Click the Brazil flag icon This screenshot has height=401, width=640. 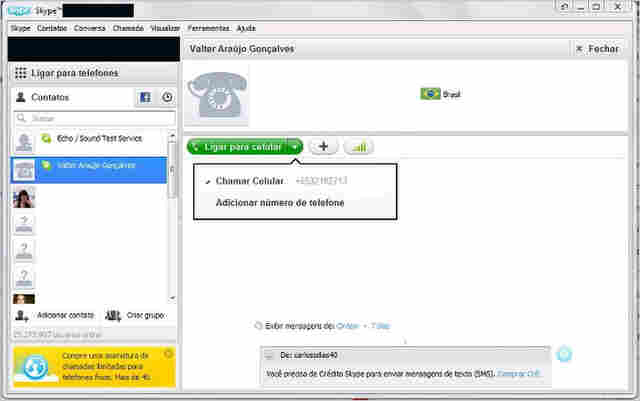pos(430,94)
